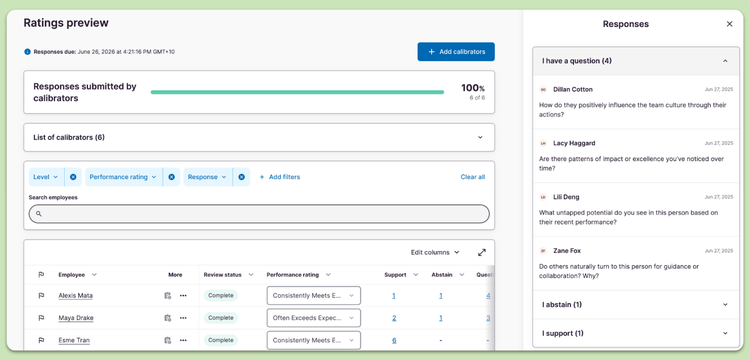The height and width of the screenshot is (360, 750).
Task: Click the 100% completion text
Action: pos(473,88)
